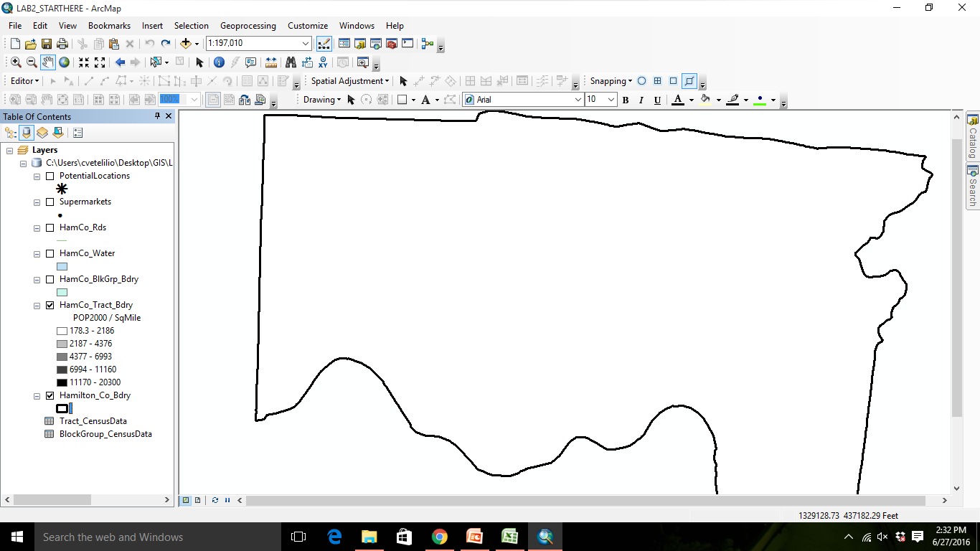The height and width of the screenshot is (551, 980).
Task: Show the HamCo_Water layer
Action: click(x=50, y=253)
